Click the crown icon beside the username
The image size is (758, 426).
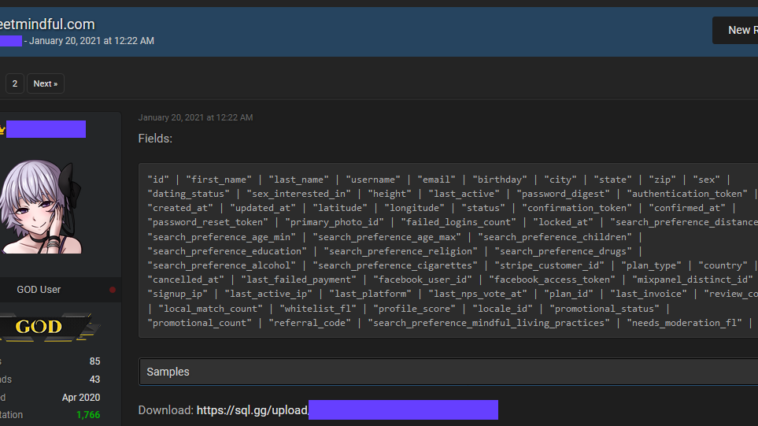(3, 129)
